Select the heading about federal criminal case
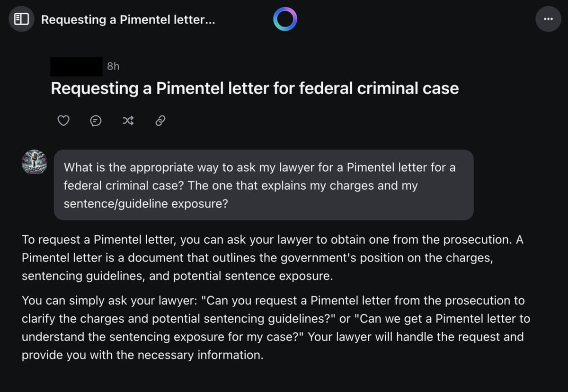 (x=255, y=88)
